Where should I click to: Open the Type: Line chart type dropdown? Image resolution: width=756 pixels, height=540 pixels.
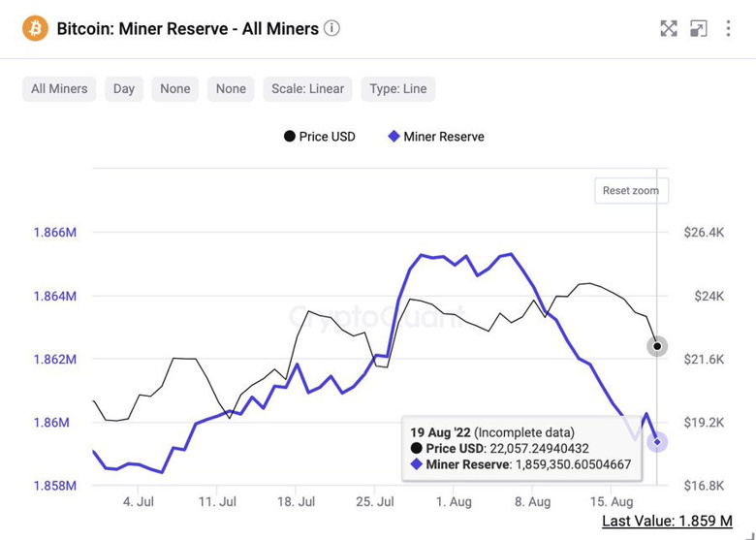(x=397, y=89)
